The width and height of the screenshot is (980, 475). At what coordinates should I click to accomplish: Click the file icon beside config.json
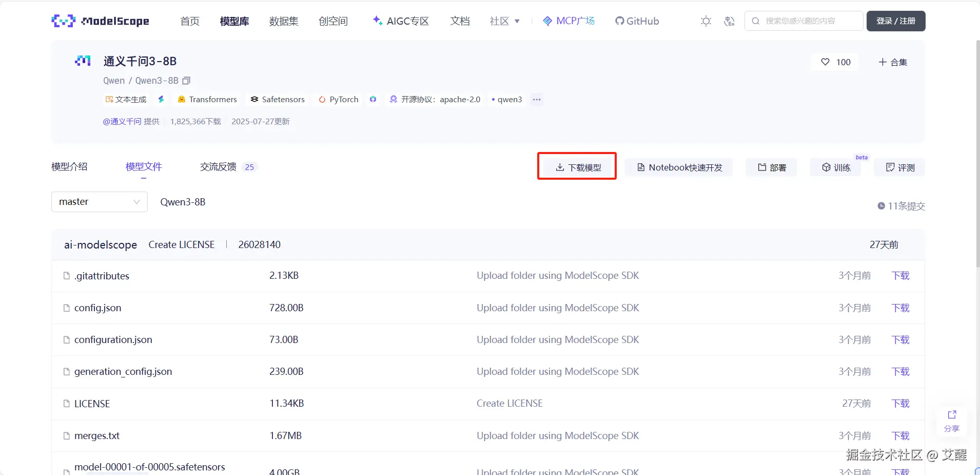66,308
